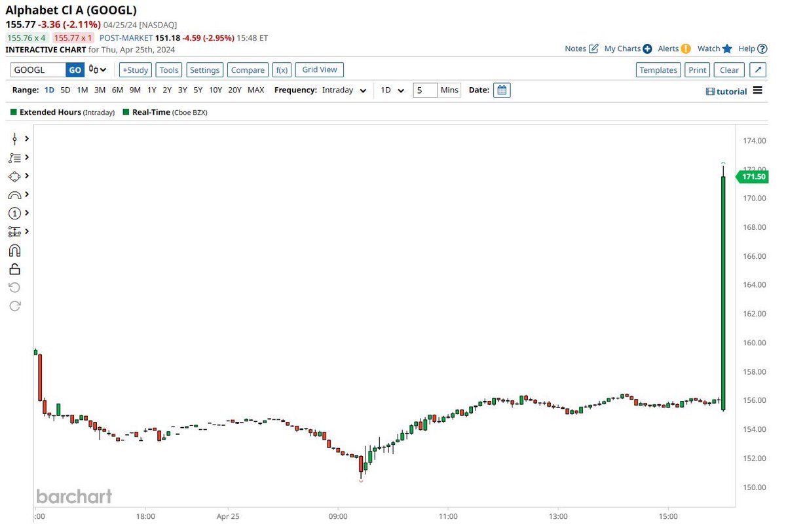Screen dimensions: 786x532
Task: Click the expand chart fullscreen arrow icon
Action: pyautogui.click(x=758, y=70)
